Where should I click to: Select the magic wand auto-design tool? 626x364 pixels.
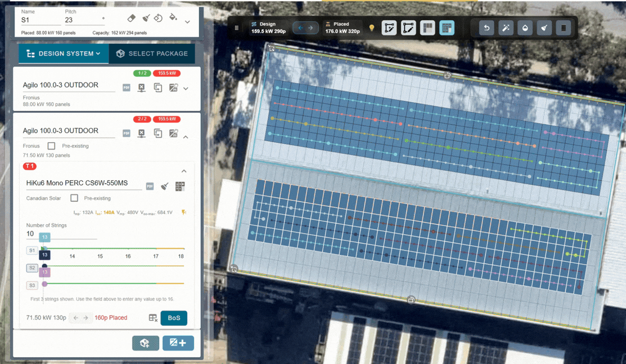(x=506, y=28)
